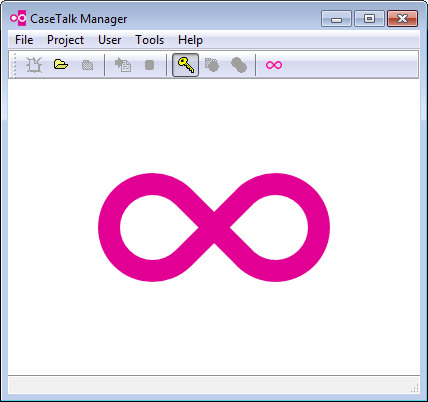Open the Tools menu
Viewport: 428px width, 402px height.
coord(149,40)
